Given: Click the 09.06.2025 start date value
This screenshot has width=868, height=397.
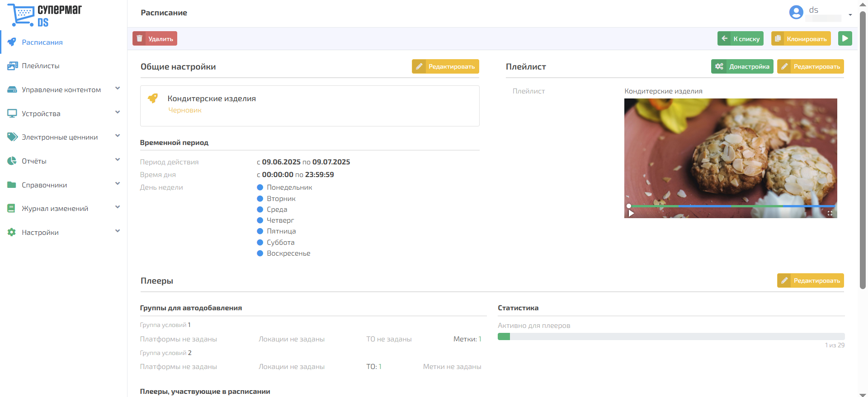Looking at the screenshot, I should point(281,162).
